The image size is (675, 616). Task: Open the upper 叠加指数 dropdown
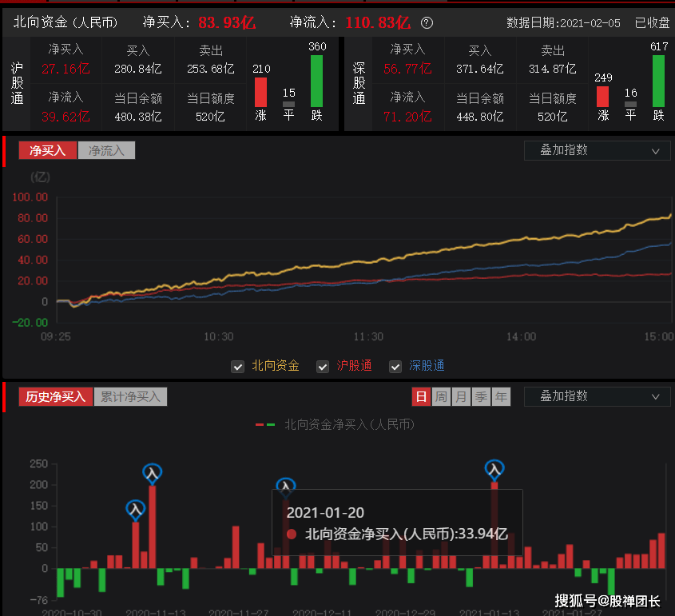pyautogui.click(x=597, y=150)
